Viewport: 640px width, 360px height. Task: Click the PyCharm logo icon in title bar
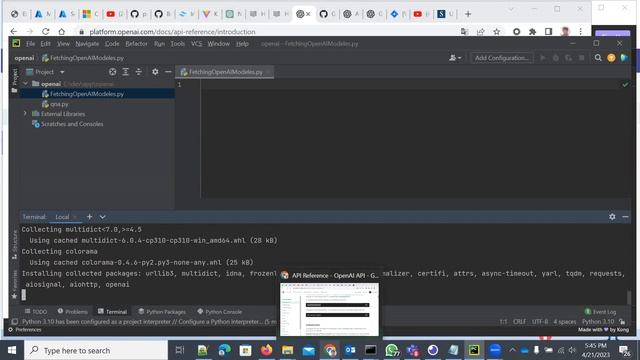(x=16, y=43)
